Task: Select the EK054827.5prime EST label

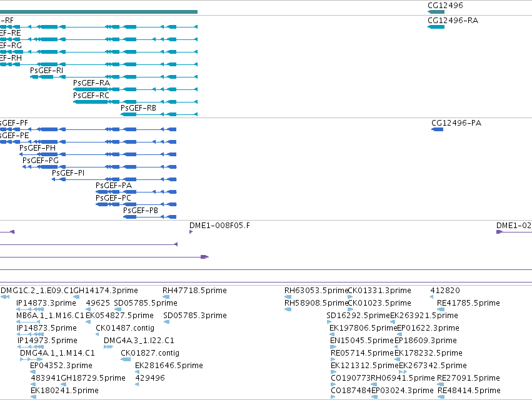Action: [120, 316]
